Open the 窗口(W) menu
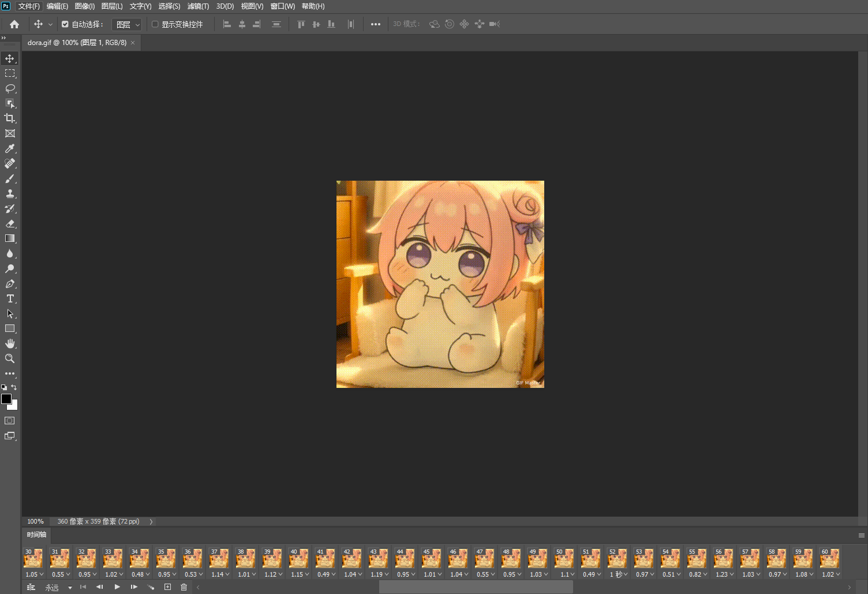Image resolution: width=868 pixels, height=594 pixels. (283, 6)
